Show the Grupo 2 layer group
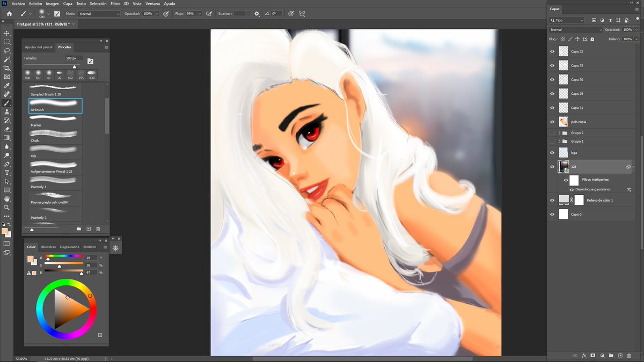Image resolution: width=644 pixels, height=362 pixels. click(x=552, y=132)
